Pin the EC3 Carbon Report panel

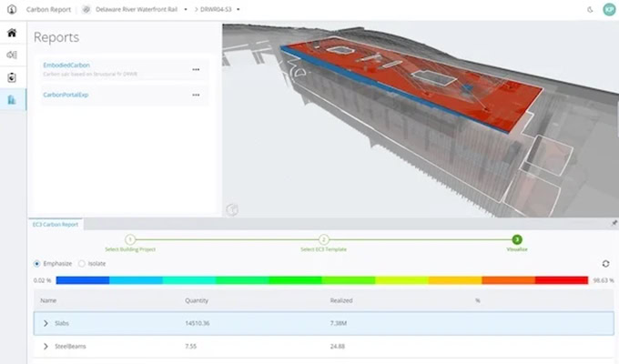(614, 223)
